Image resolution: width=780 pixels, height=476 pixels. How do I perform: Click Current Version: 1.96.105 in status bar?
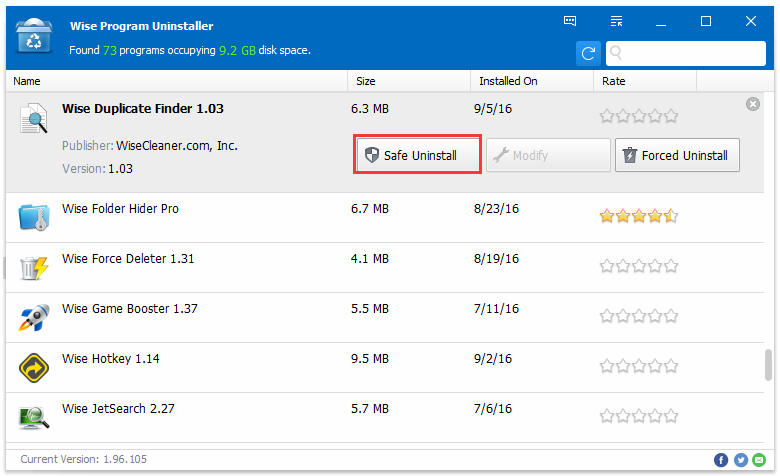pyautogui.click(x=84, y=460)
